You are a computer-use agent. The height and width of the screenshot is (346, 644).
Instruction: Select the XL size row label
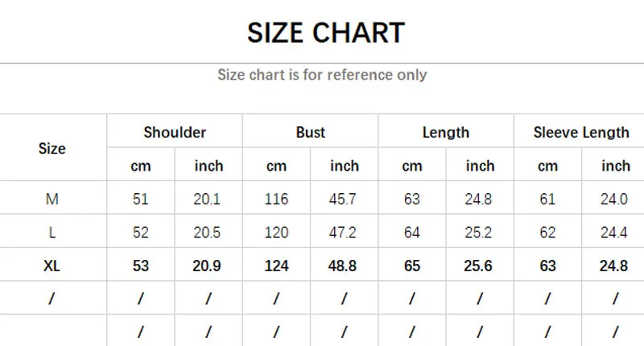click(52, 266)
